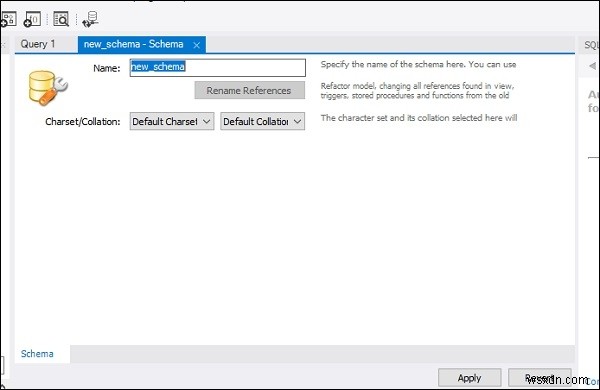Click the back arrow in the right panel

592,66
